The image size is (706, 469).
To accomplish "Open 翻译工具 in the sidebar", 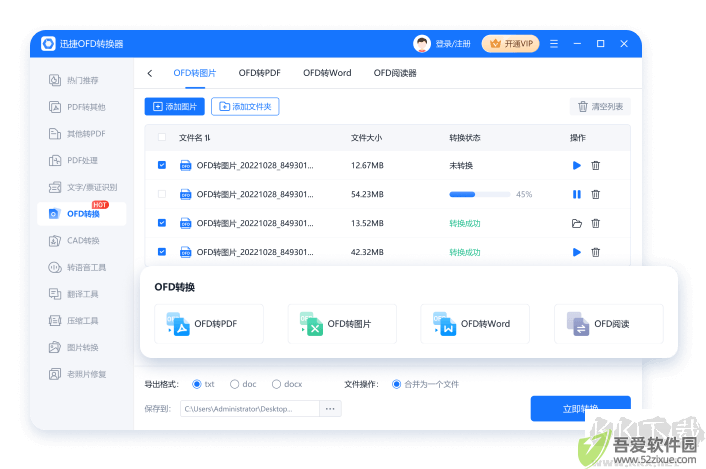I will 73,294.
